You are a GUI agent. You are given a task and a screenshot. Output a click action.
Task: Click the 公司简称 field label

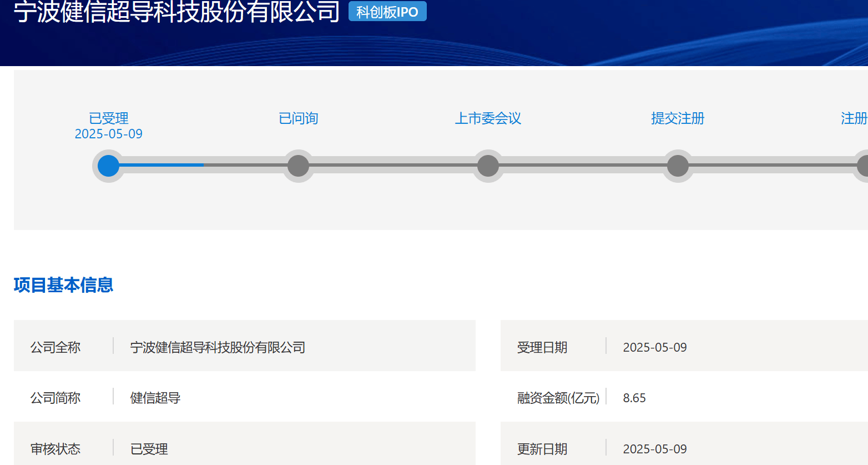click(55, 398)
